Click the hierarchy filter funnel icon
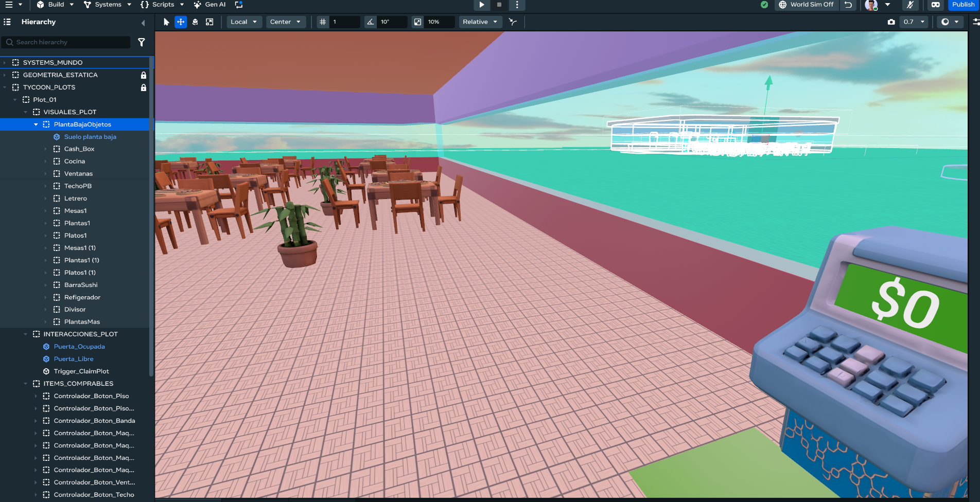 142,42
